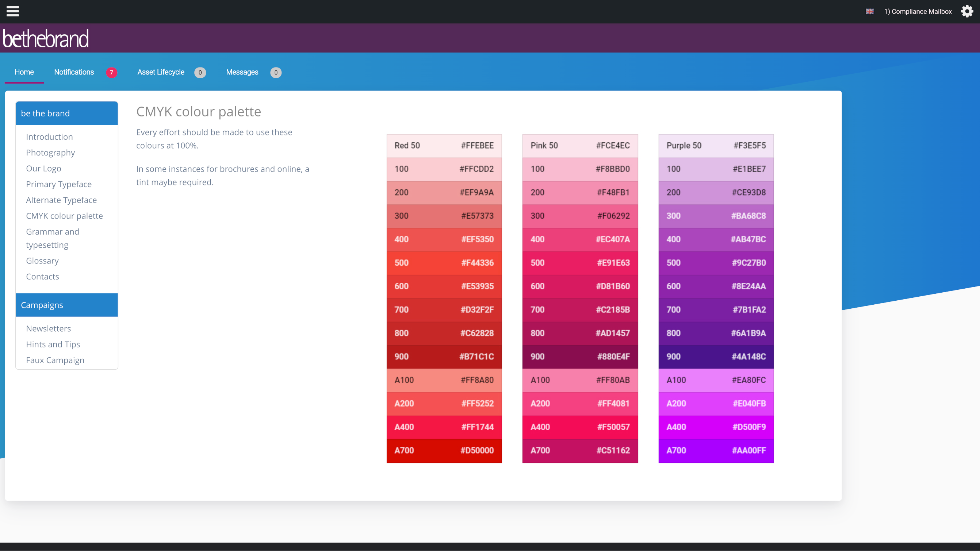Click the Notifications badge icon
Screen dimensions: 980x551
[x=111, y=72]
